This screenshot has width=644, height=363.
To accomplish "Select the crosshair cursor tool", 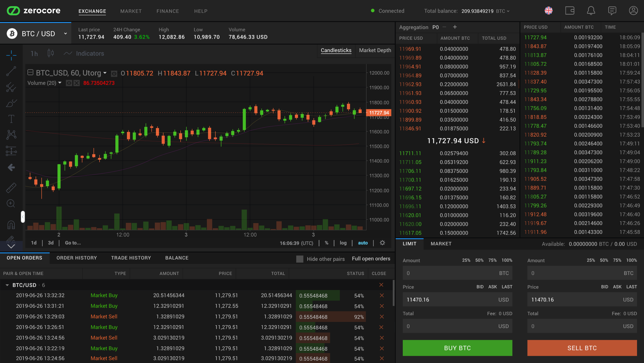I will pyautogui.click(x=11, y=55).
